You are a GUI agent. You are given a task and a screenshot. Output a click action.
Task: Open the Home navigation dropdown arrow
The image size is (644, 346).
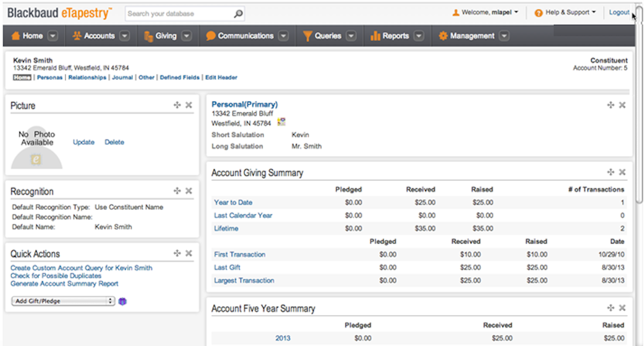[x=52, y=36]
